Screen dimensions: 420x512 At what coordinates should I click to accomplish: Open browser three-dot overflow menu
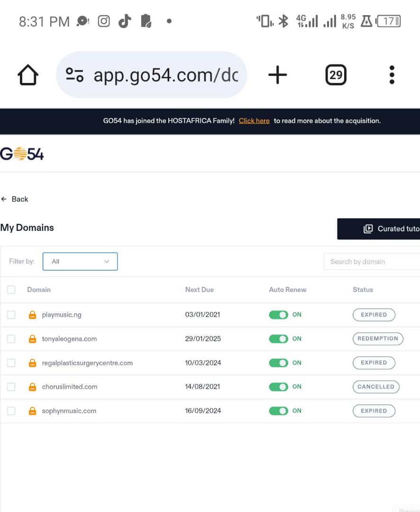[392, 75]
